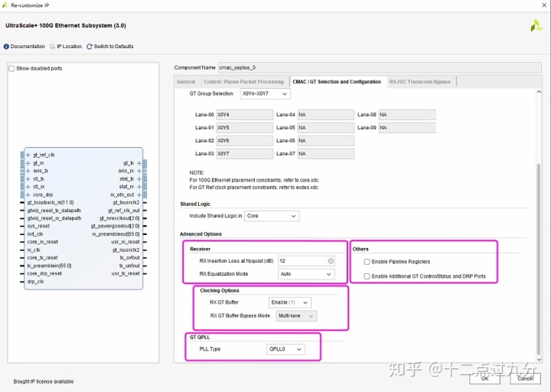Viewport: 551px width, 392px height.
Task: Toggle Show disabled ports checkbox
Action: (11, 68)
